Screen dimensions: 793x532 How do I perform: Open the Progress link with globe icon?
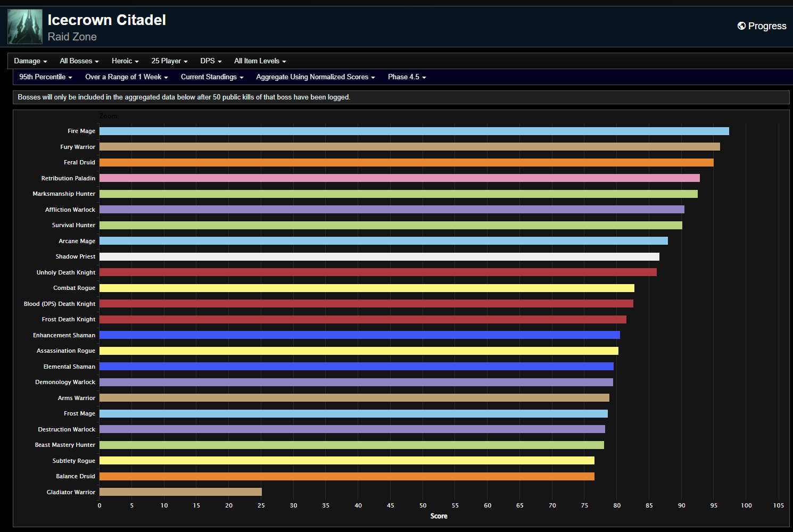(x=762, y=26)
